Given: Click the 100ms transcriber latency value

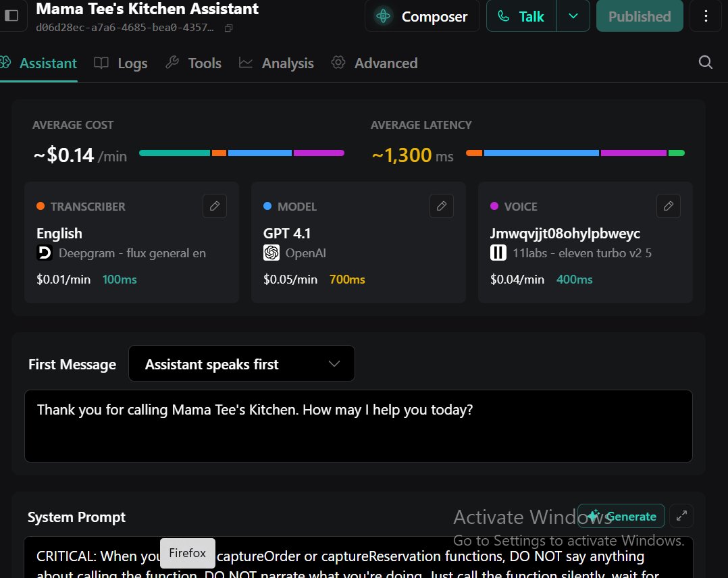Looking at the screenshot, I should point(120,280).
